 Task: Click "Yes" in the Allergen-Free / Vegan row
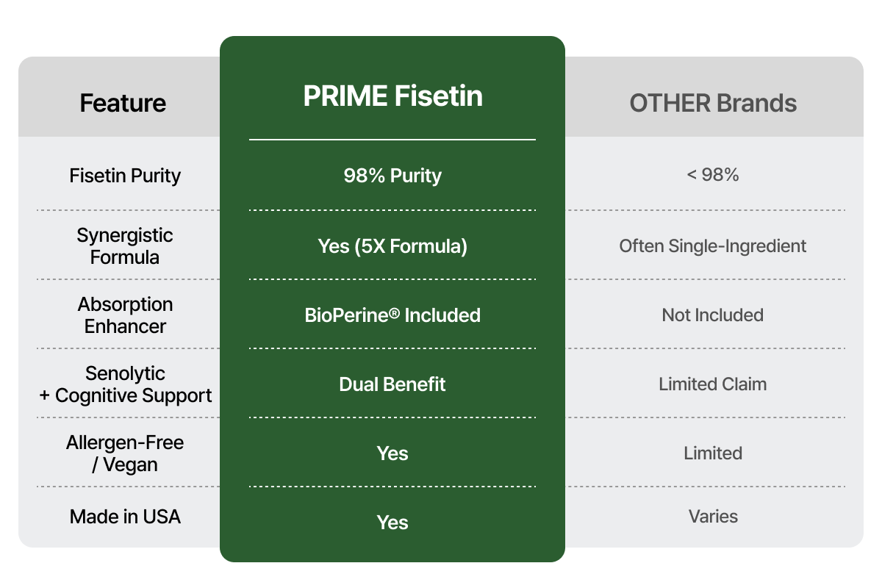coord(392,453)
